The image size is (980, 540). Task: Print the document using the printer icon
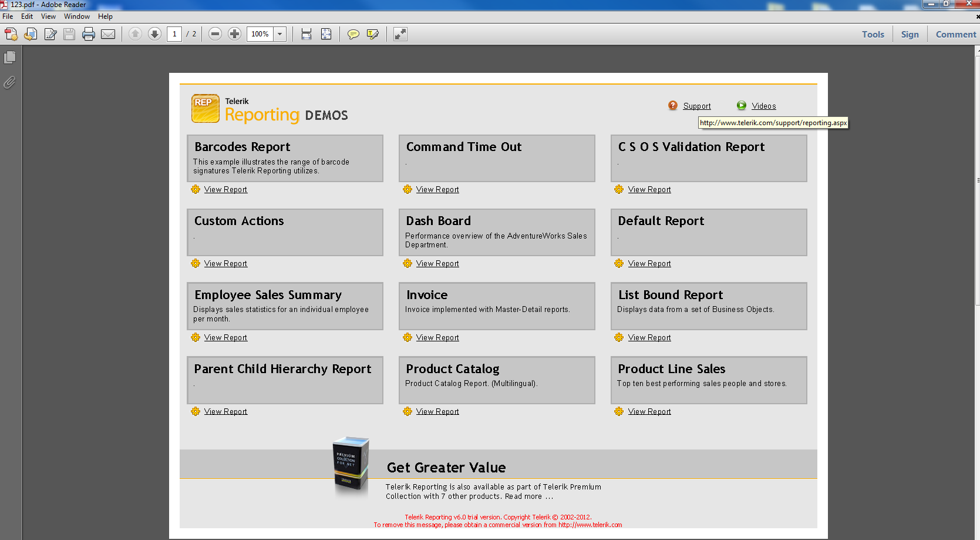(x=89, y=34)
